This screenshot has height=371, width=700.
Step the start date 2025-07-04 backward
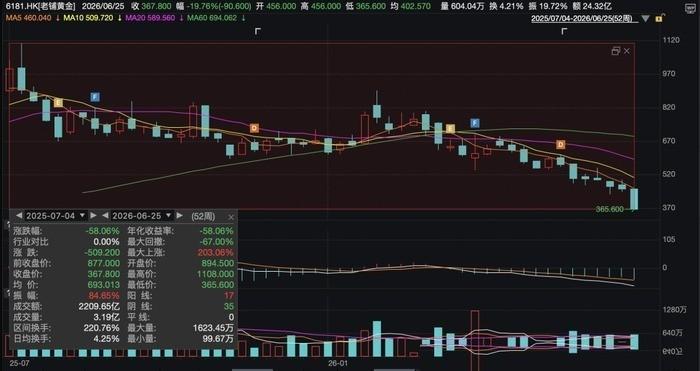(19, 216)
